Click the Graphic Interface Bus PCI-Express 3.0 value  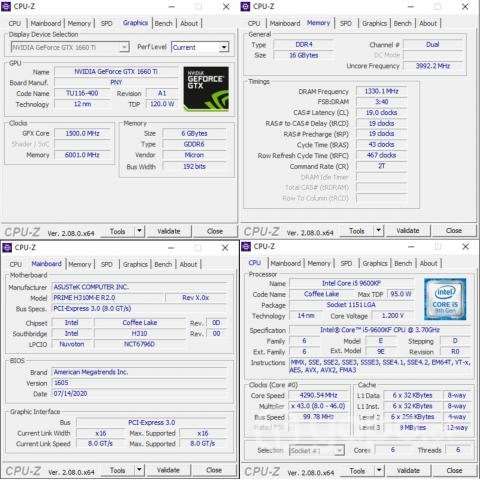coord(152,422)
